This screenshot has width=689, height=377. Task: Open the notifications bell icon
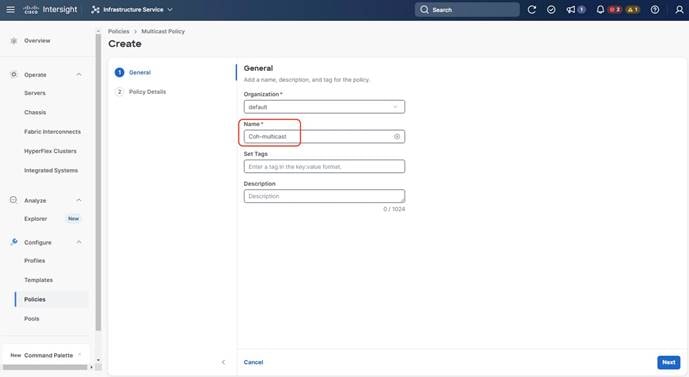click(600, 9)
